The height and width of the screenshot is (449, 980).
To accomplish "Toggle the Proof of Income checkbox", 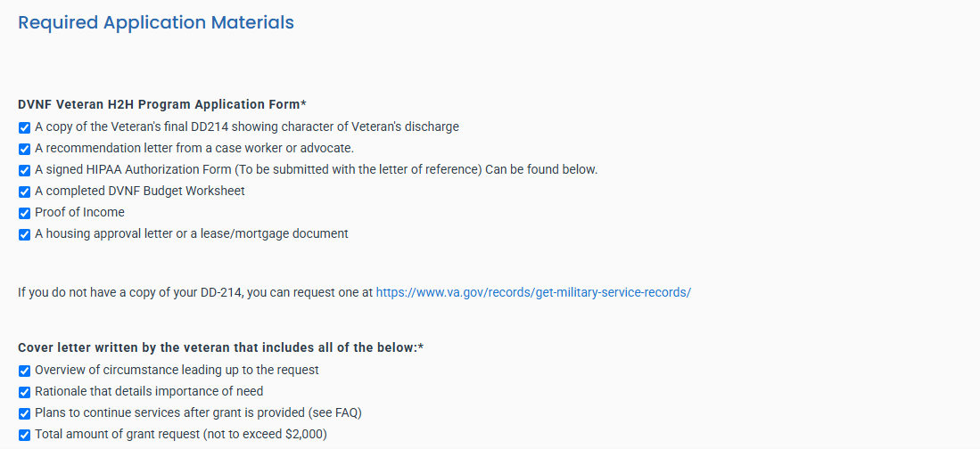I will coord(24,214).
